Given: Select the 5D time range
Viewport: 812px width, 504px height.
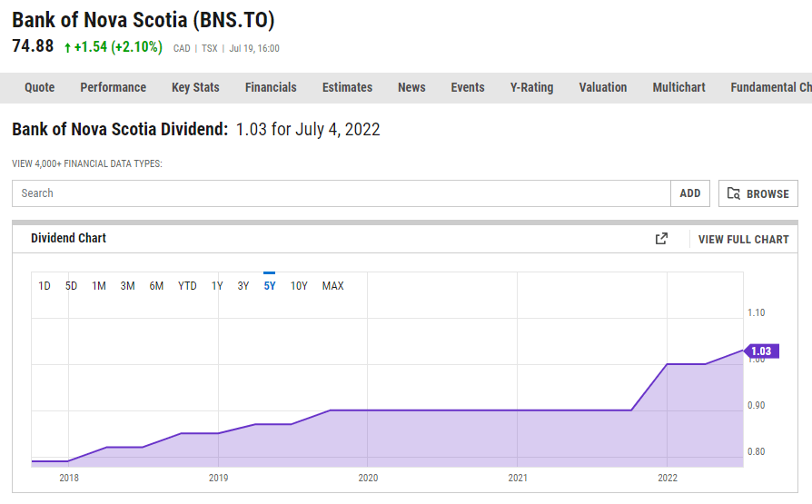Looking at the screenshot, I should click(x=71, y=286).
